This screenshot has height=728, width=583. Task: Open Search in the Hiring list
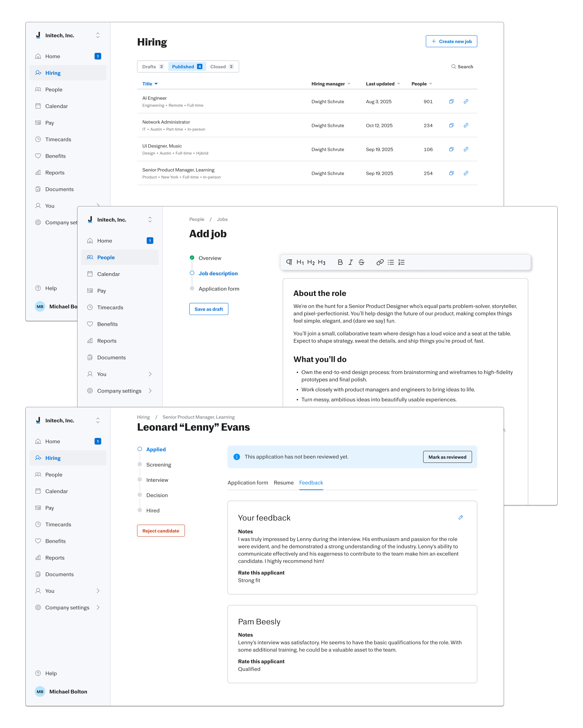tap(462, 66)
